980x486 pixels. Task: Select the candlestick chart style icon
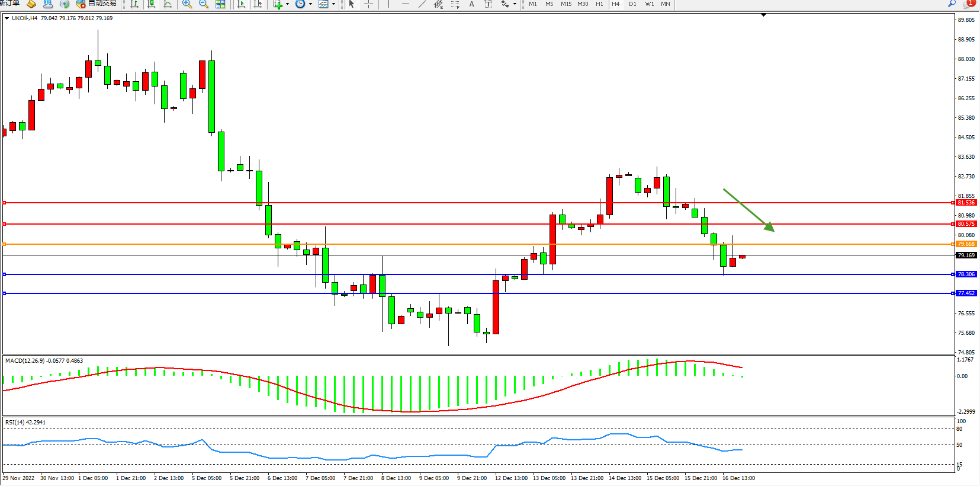coord(151,4)
